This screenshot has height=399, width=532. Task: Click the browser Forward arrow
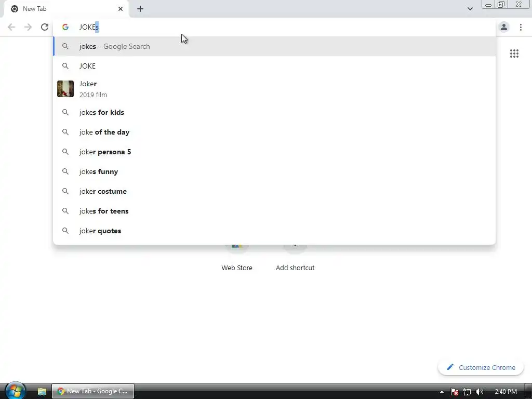pyautogui.click(x=28, y=27)
